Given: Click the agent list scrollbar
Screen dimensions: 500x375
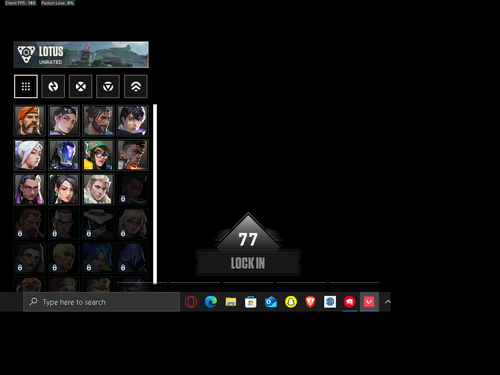Looking at the screenshot, I should pyautogui.click(x=155, y=194).
